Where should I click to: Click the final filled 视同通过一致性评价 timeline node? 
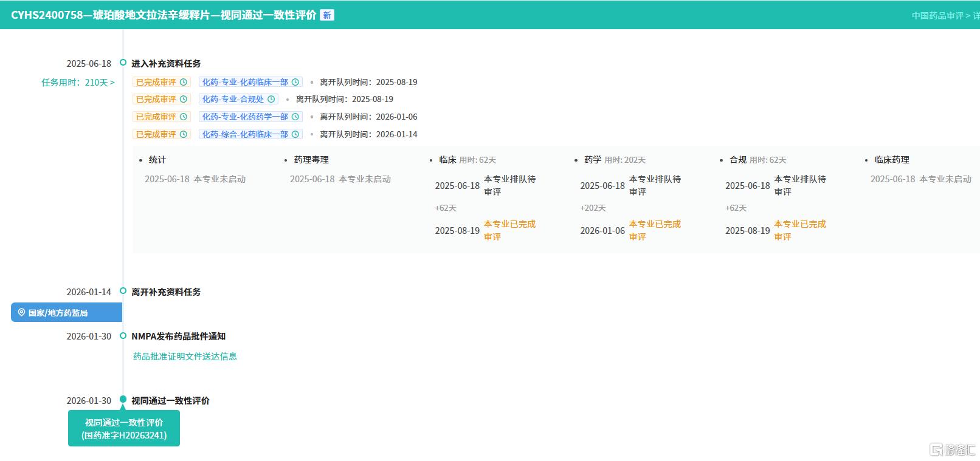(123, 400)
